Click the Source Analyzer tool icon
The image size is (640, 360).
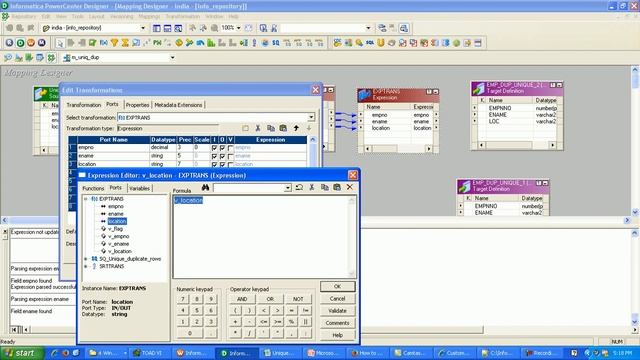click(x=8, y=58)
